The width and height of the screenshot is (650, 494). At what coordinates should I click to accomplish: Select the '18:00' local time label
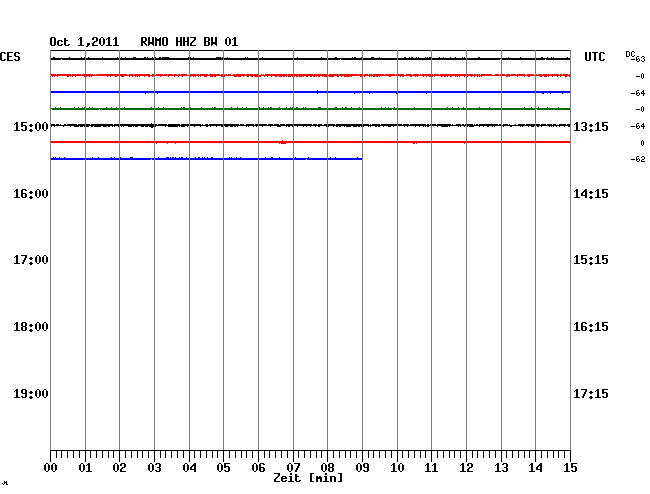click(x=31, y=327)
